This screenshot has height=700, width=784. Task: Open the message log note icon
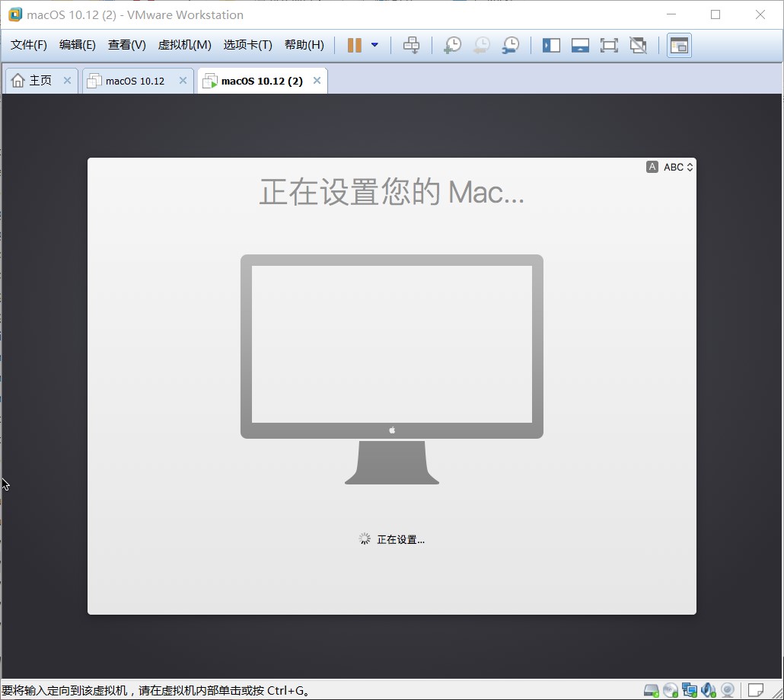coord(756,691)
